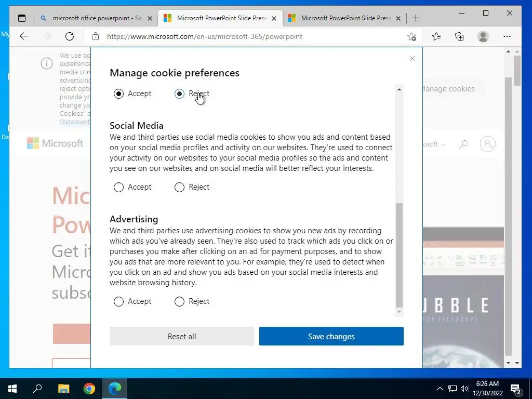Reload the page with the refresh icon
Screen dimensions: 532x399
(x=70, y=36)
